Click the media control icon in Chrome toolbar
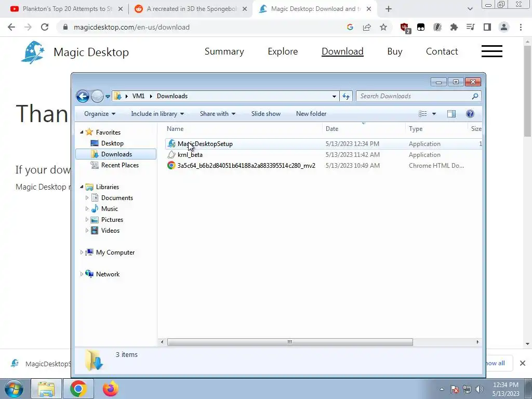The image size is (532, 399). [471, 27]
